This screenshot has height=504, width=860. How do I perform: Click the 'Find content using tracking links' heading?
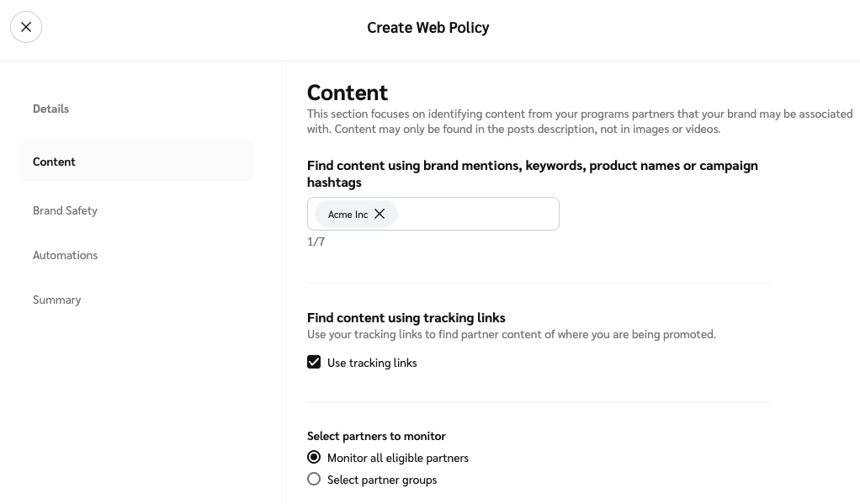(406, 317)
